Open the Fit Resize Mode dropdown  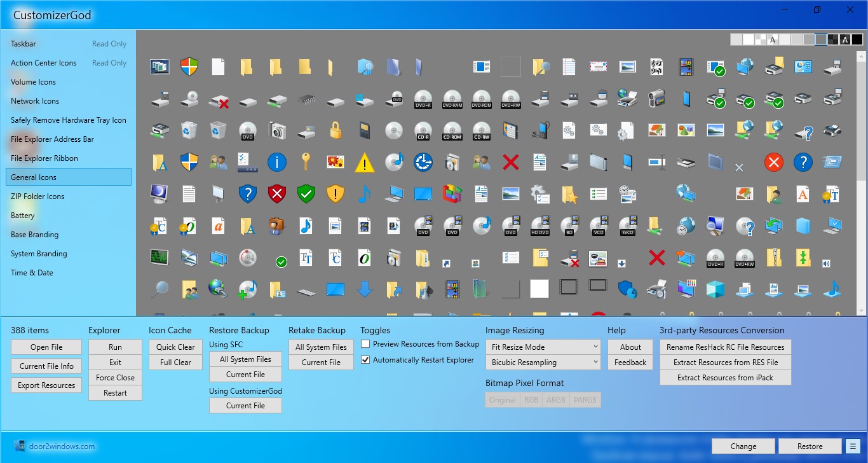543,347
